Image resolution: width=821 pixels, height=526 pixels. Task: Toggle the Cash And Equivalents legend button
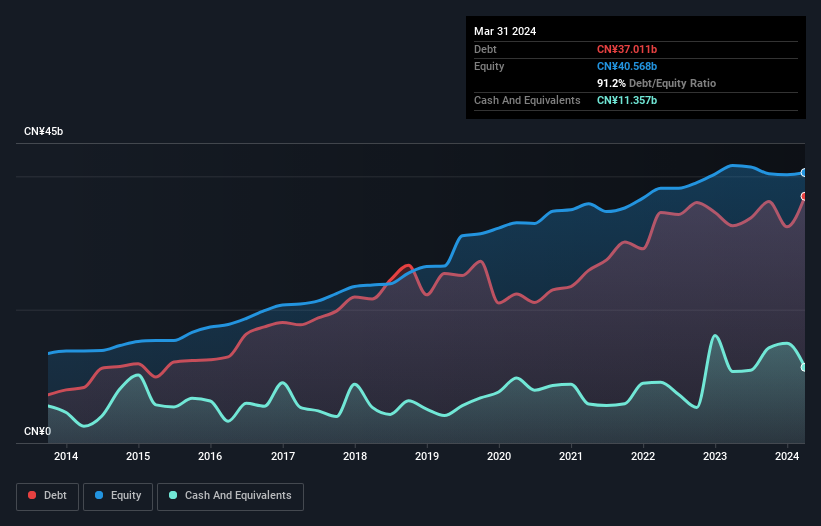(230, 496)
